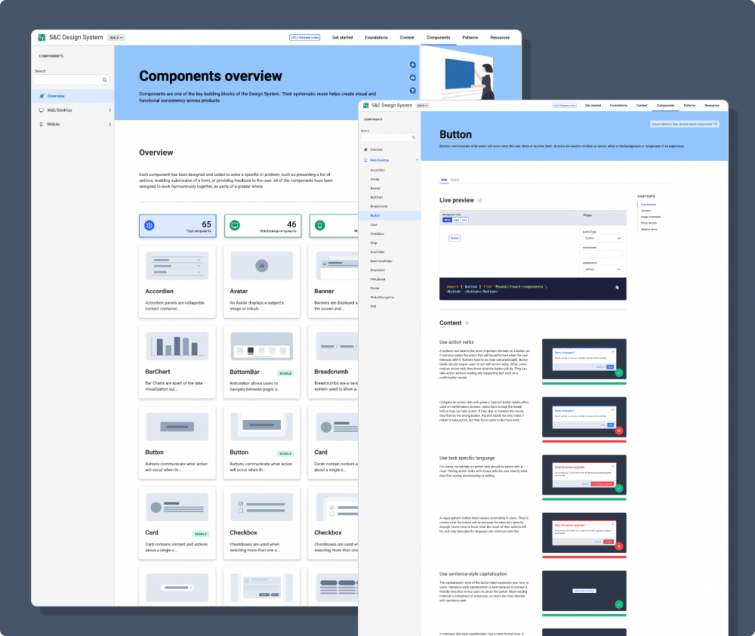The image size is (755, 636).
Task: Open Foundations menu in back window
Action: coord(376,38)
